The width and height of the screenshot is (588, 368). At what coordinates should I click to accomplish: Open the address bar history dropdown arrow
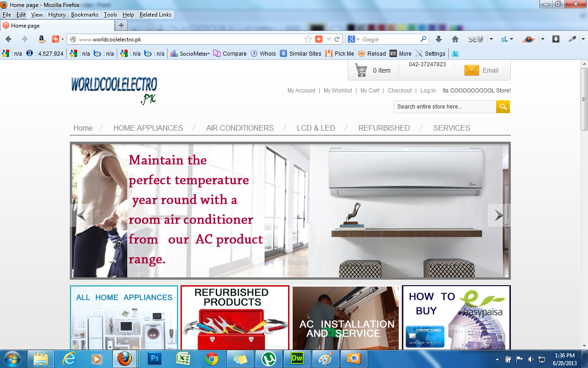pyautogui.click(x=329, y=40)
